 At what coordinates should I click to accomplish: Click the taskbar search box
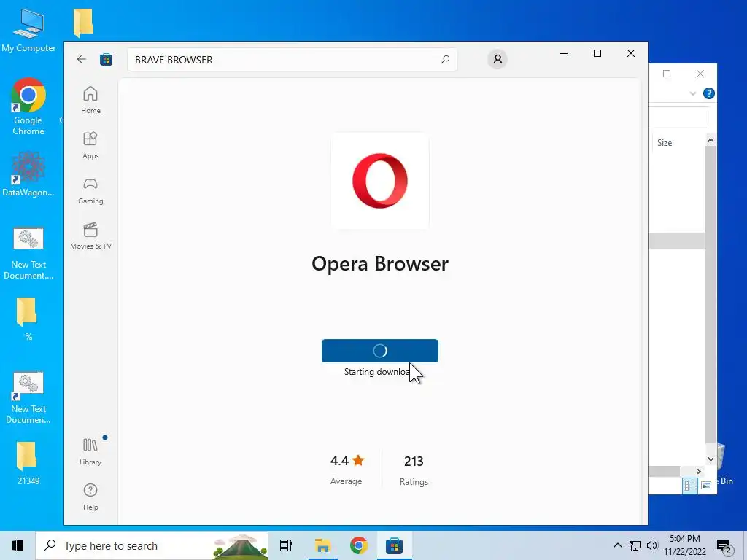152,545
